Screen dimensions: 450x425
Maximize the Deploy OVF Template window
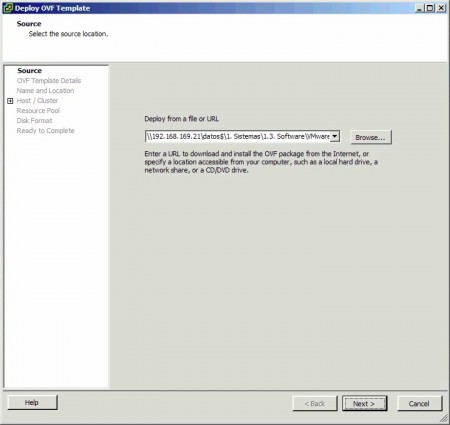click(x=430, y=8)
